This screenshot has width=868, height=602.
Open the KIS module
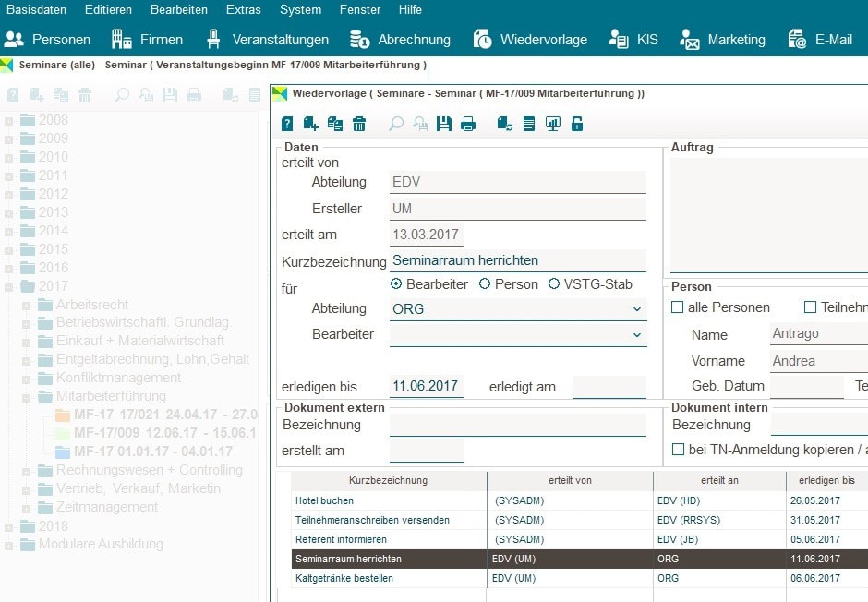tap(633, 40)
